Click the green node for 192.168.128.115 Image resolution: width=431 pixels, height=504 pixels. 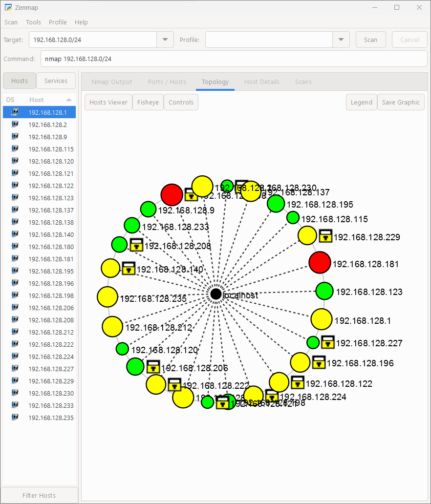coord(293,218)
